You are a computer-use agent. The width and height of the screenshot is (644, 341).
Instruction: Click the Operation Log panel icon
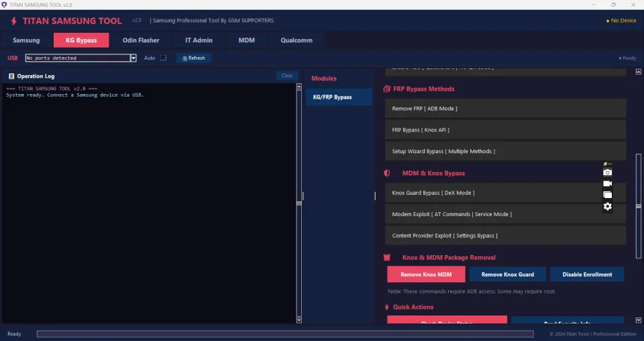pyautogui.click(x=11, y=77)
